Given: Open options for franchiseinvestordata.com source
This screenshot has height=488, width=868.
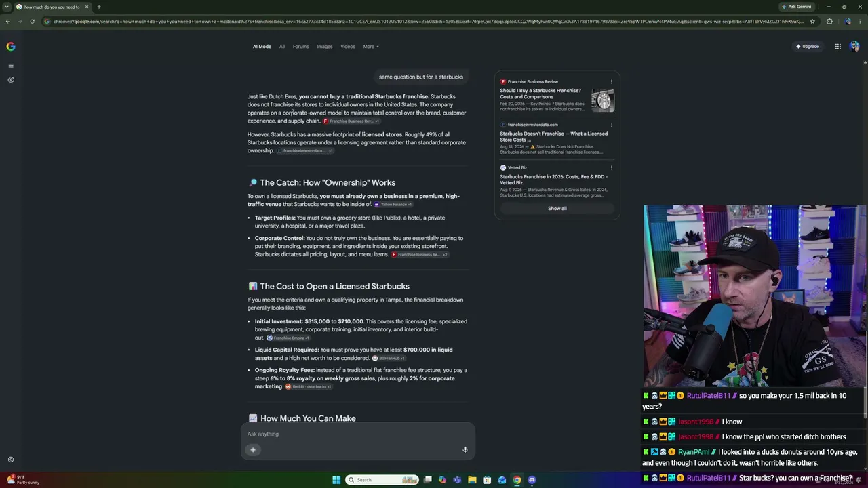Looking at the screenshot, I should pos(611,125).
